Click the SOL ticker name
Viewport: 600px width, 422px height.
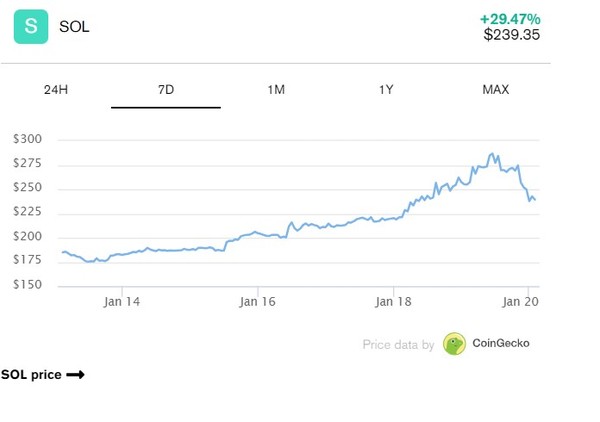pyautogui.click(x=74, y=27)
